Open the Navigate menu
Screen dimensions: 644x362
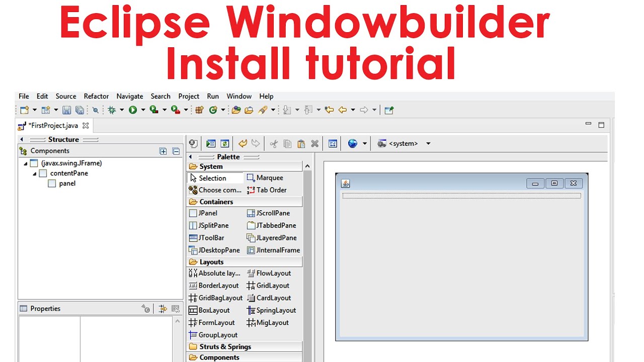click(x=130, y=96)
